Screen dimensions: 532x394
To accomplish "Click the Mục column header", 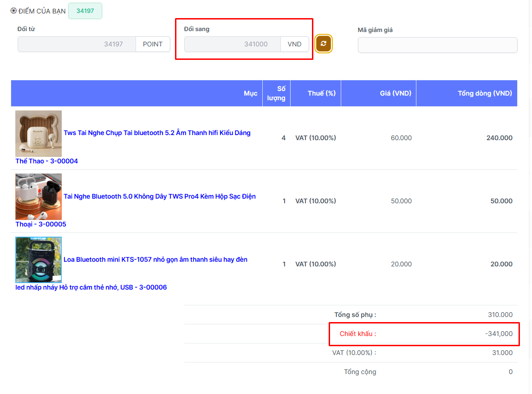I will (250, 93).
